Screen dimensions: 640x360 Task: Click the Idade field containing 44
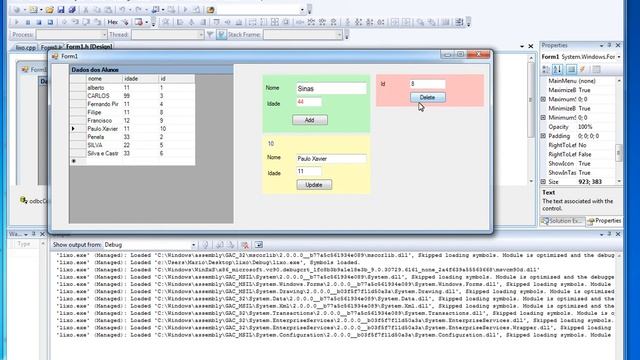(x=309, y=102)
